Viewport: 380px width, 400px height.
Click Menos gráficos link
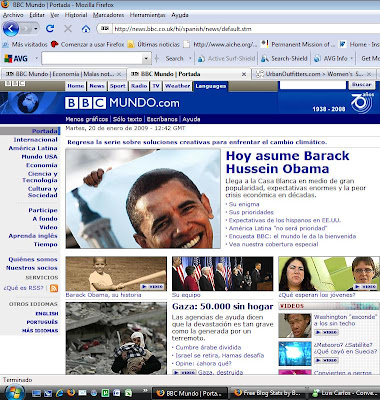[87, 119]
